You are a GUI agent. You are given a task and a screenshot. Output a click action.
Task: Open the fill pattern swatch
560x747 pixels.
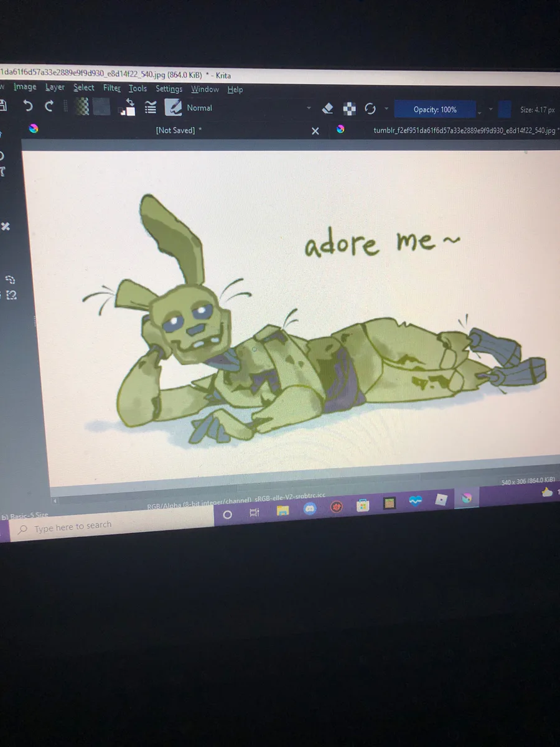coord(101,107)
